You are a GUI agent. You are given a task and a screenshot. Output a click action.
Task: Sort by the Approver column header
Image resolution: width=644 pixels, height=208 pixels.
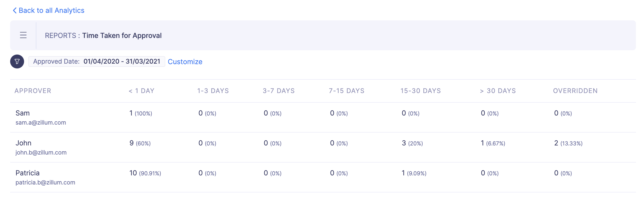pos(33,91)
